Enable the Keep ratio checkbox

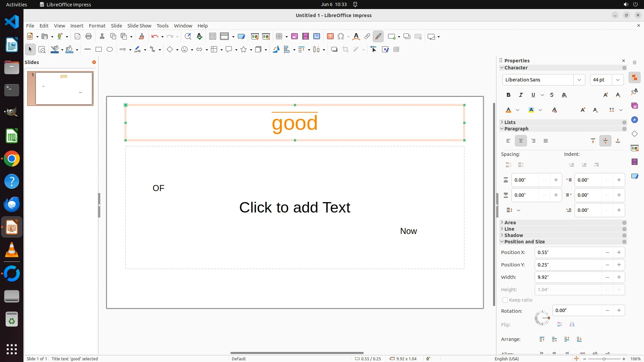(505, 300)
